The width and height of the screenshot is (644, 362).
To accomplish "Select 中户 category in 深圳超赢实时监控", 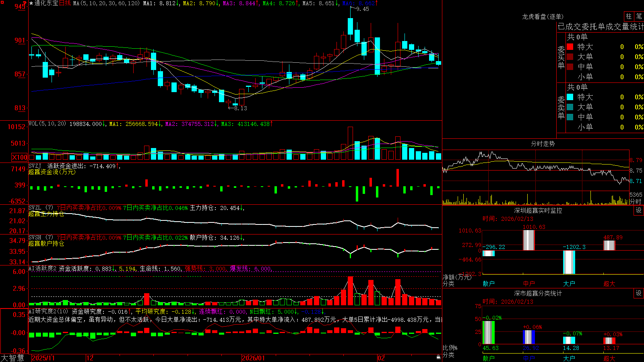I will (x=529, y=284).
